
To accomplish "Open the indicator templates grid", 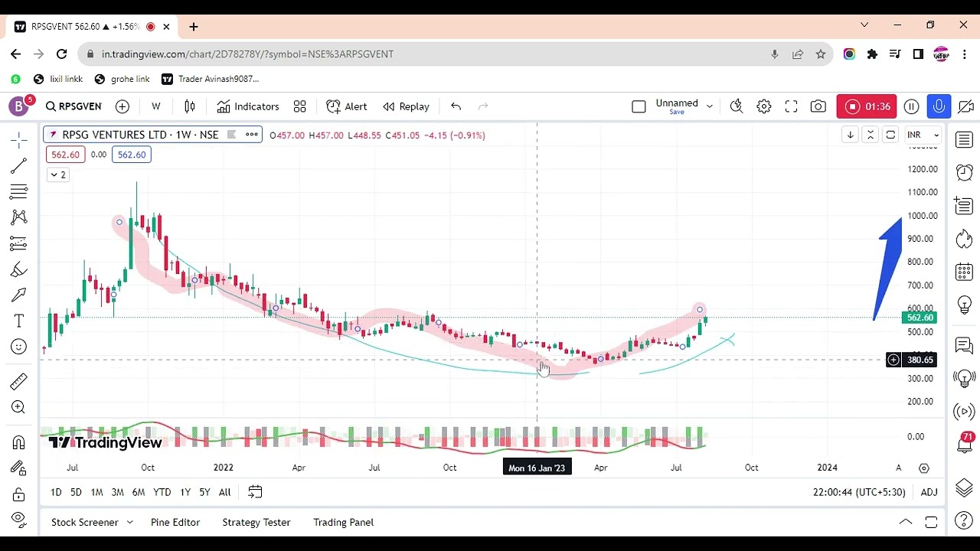I will 300,106.
